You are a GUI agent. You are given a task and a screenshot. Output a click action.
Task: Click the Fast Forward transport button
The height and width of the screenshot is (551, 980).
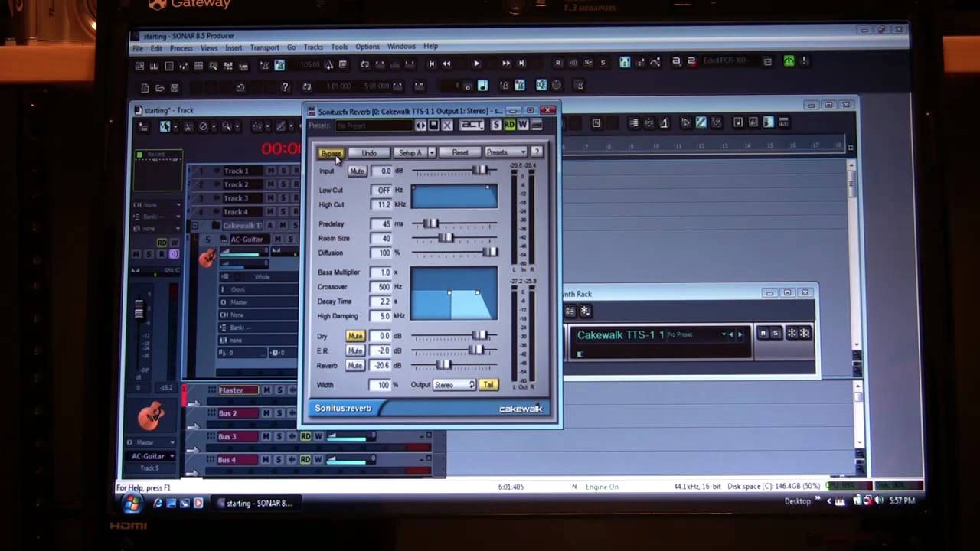(506, 64)
